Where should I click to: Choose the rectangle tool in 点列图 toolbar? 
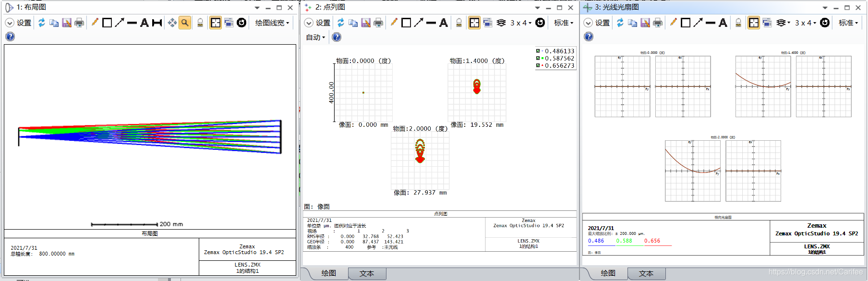click(406, 23)
